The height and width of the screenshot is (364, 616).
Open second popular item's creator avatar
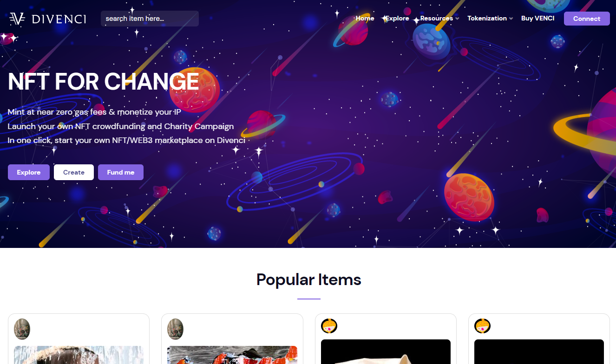coord(175,329)
